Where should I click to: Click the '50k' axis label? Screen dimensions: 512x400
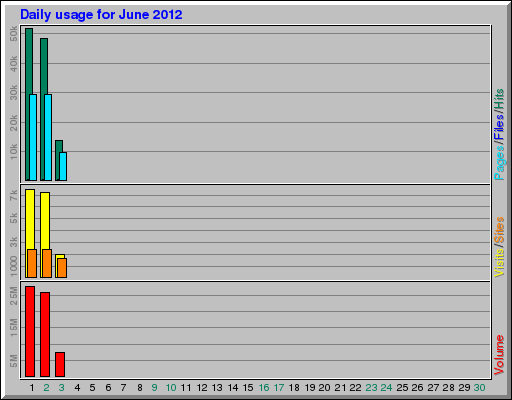pyautogui.click(x=14, y=33)
